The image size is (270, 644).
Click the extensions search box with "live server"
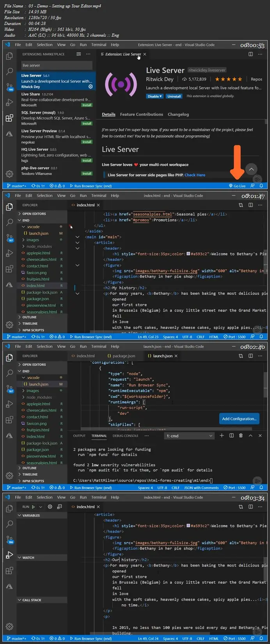pos(57,65)
